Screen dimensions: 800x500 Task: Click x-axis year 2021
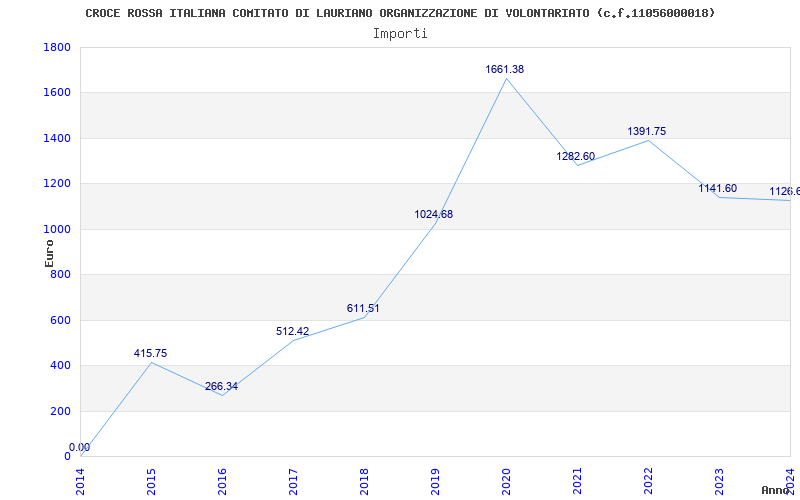coord(577,481)
